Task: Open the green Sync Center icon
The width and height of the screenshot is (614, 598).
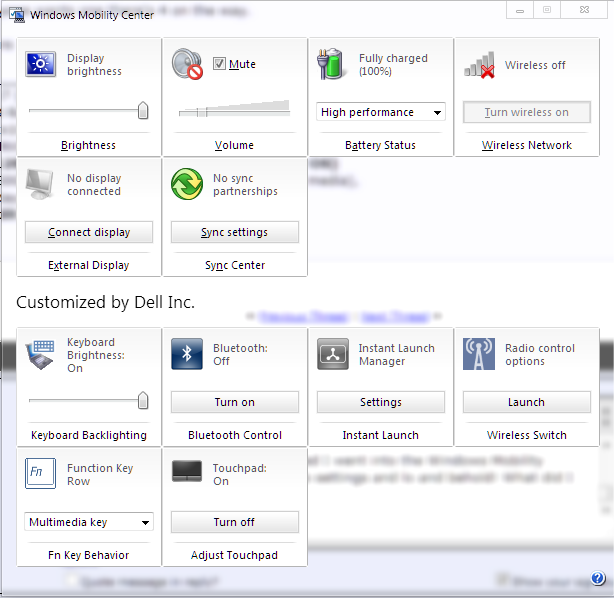Action: [x=187, y=184]
